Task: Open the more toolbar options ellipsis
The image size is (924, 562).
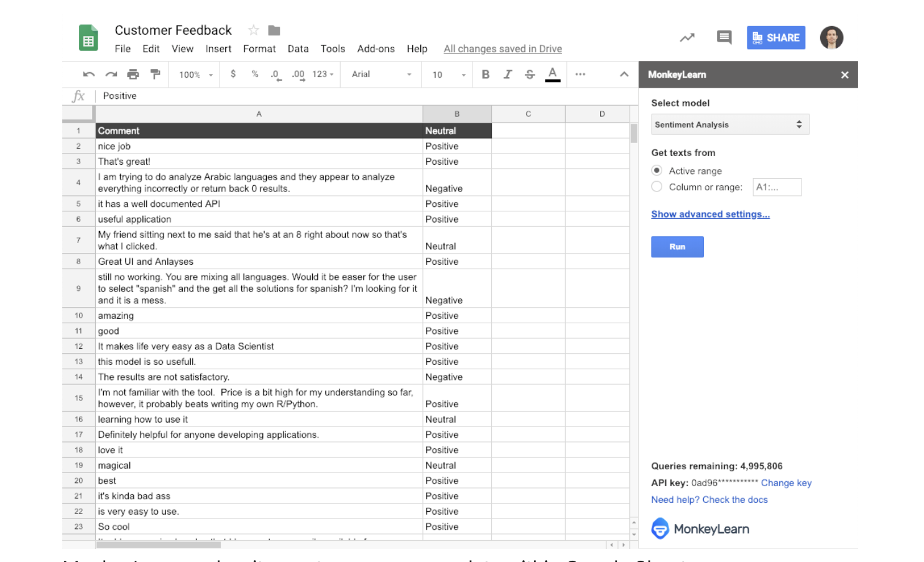Action: 580,74
